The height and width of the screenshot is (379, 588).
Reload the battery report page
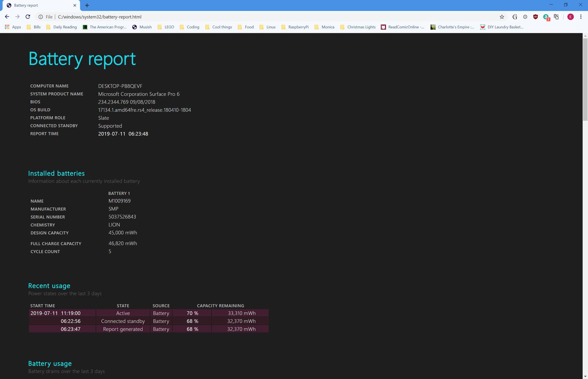tap(28, 17)
